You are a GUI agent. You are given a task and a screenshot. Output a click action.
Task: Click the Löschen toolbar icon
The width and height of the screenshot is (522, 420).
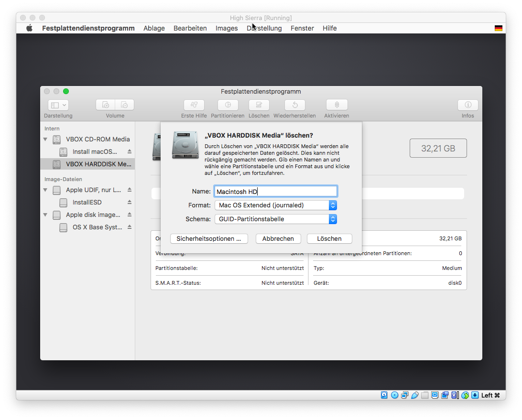click(259, 105)
